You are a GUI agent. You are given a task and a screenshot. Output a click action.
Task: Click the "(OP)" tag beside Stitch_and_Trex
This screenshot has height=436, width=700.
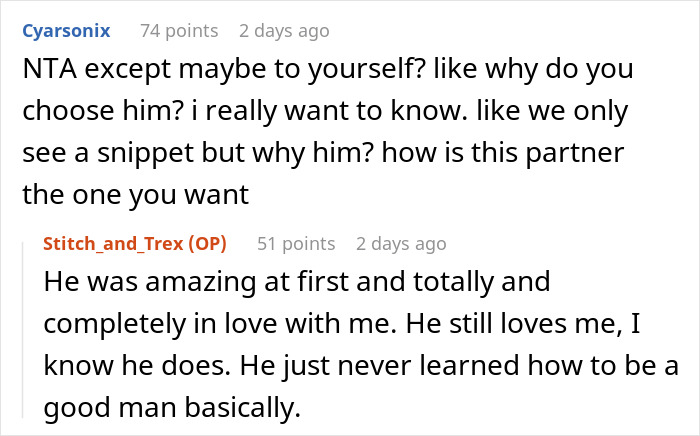208,244
